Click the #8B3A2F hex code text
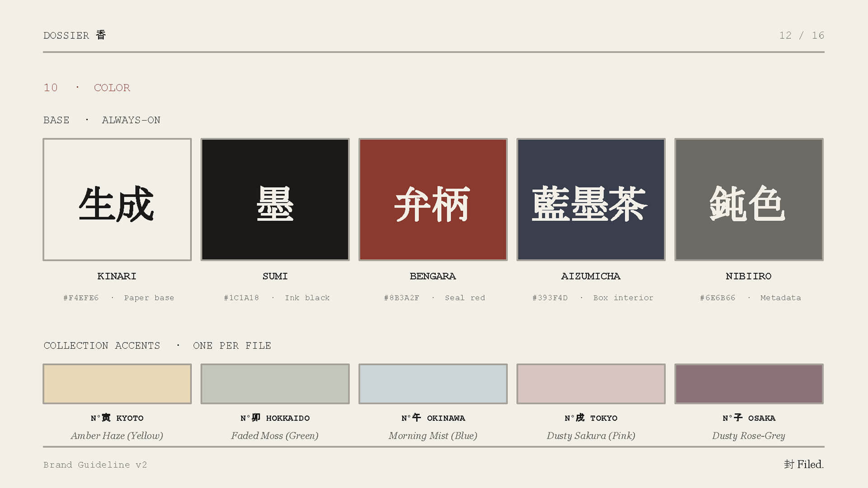Image resolution: width=868 pixels, height=488 pixels. [x=401, y=298]
